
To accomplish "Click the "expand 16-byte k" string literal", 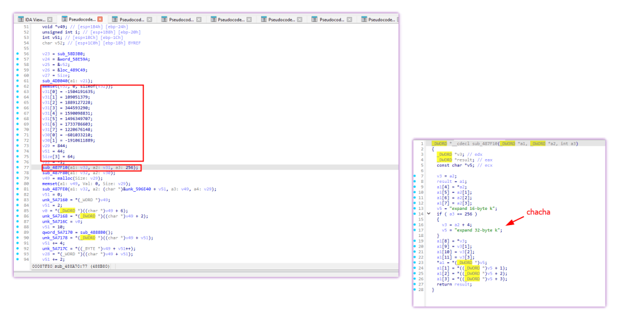I will (x=473, y=209).
